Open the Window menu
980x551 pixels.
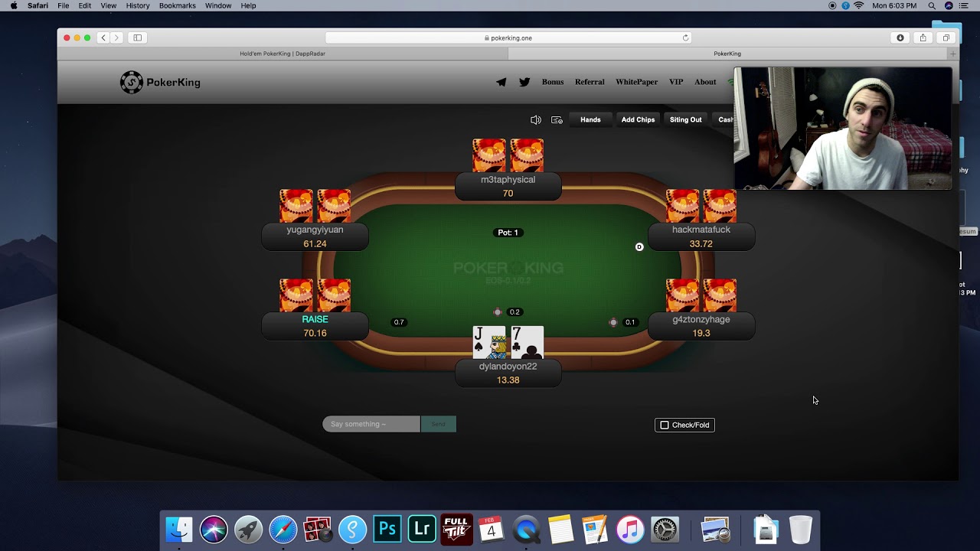[218, 5]
